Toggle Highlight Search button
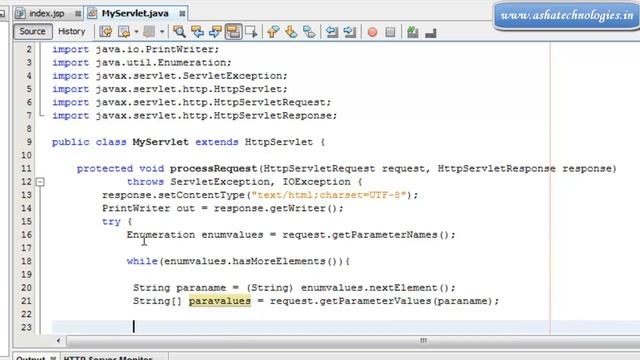Viewport: 640px width, 360px height. point(233,32)
